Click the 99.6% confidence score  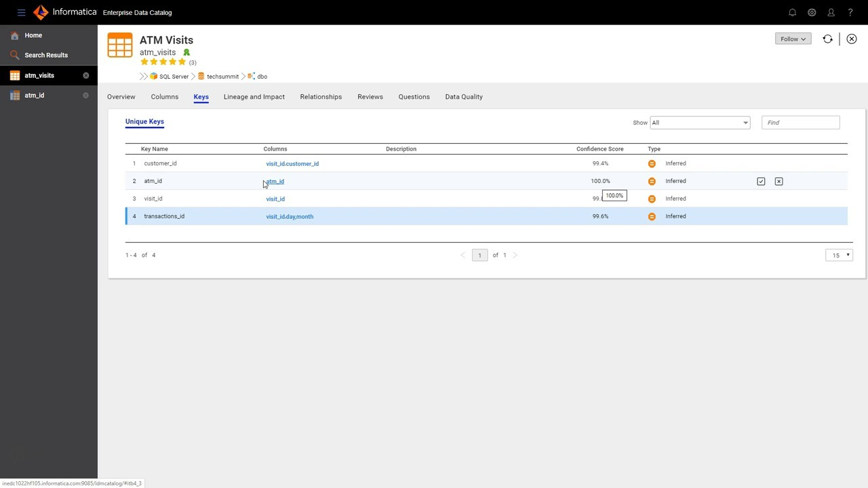(600, 216)
